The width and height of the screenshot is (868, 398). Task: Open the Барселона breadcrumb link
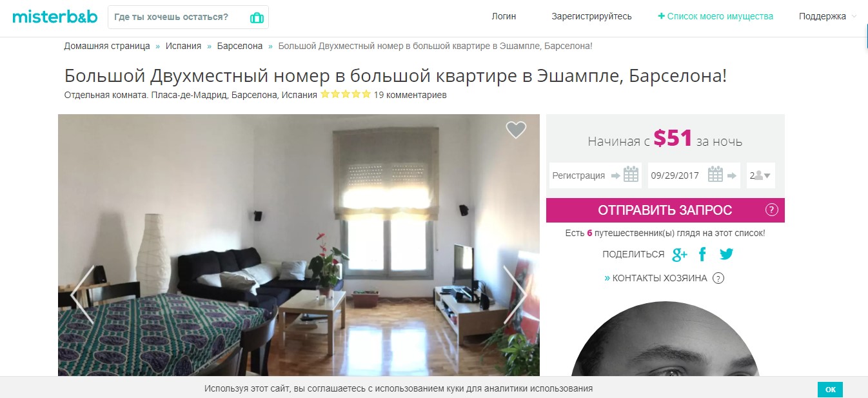tap(240, 46)
